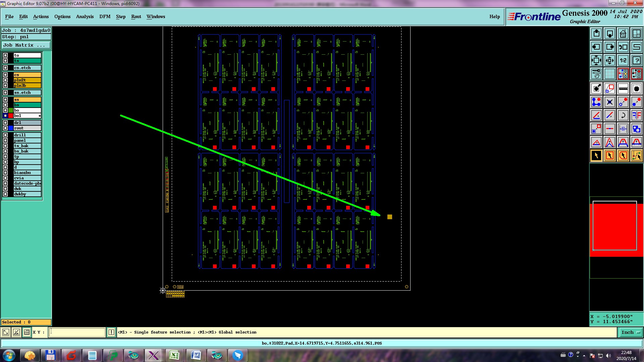Click the Help button

494,16
